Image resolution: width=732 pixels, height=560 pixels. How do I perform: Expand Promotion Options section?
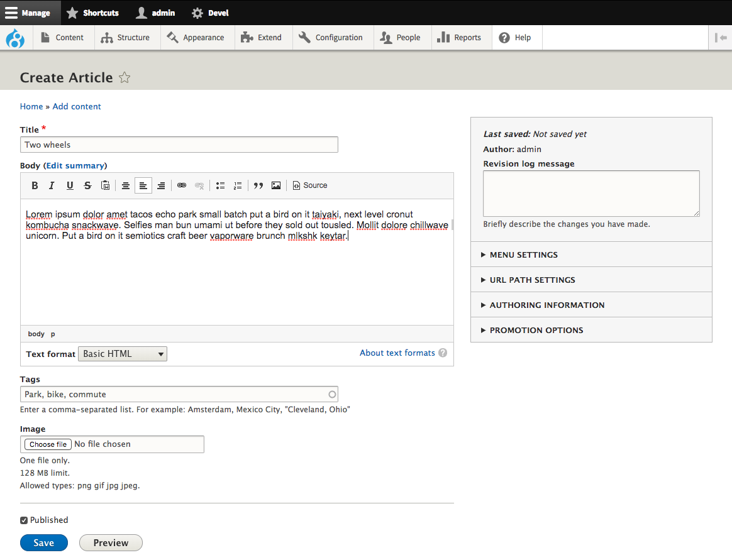coord(591,331)
